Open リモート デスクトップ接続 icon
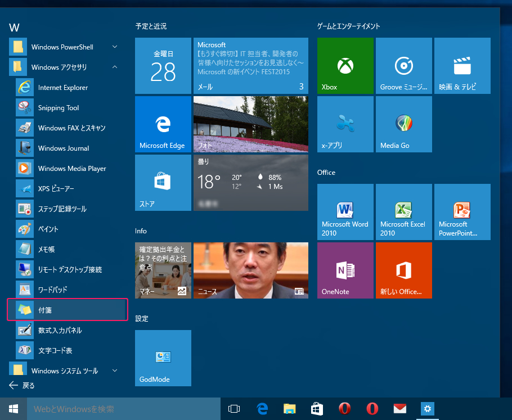The width and height of the screenshot is (512, 420). (25, 269)
